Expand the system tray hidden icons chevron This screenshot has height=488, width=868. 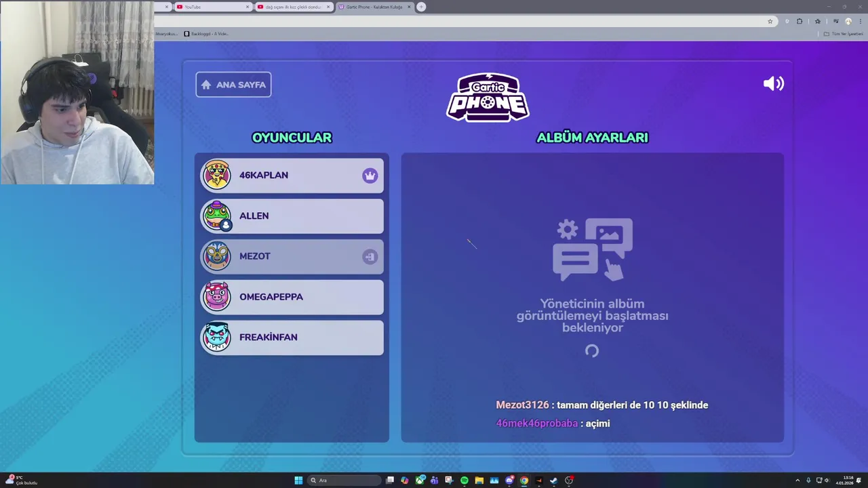point(797,481)
